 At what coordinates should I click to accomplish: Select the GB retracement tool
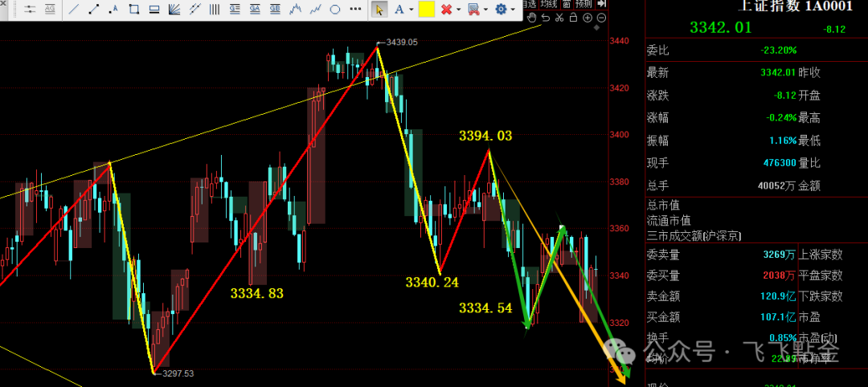coord(275,9)
